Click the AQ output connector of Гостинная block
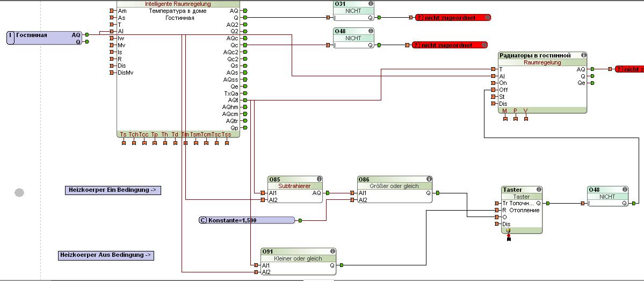This screenshot has width=644, height=281. 86,35
